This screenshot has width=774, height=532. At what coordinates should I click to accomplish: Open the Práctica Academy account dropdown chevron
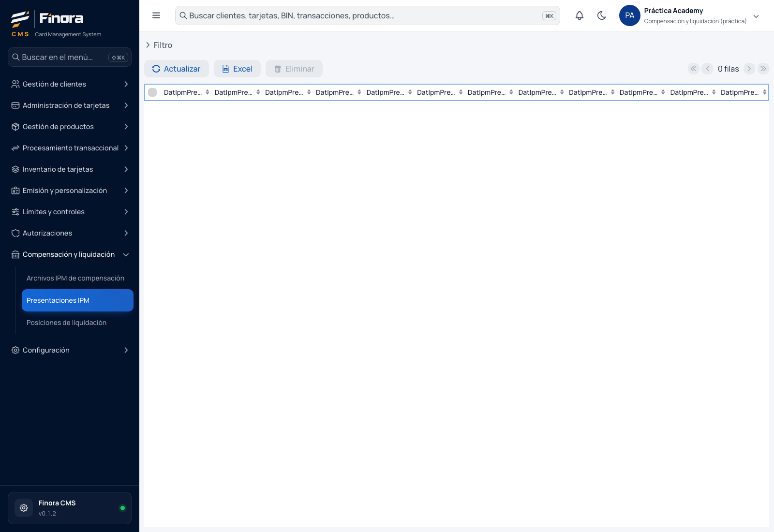click(x=756, y=16)
